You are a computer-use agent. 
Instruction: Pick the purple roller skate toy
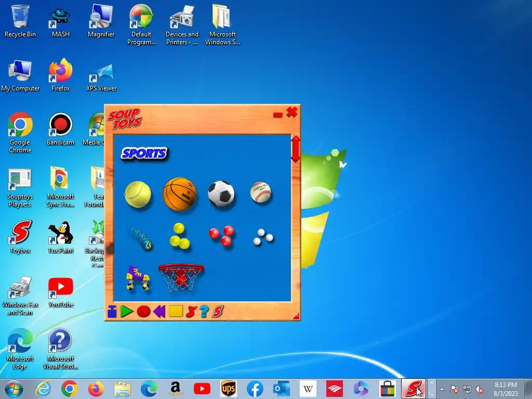point(138,278)
